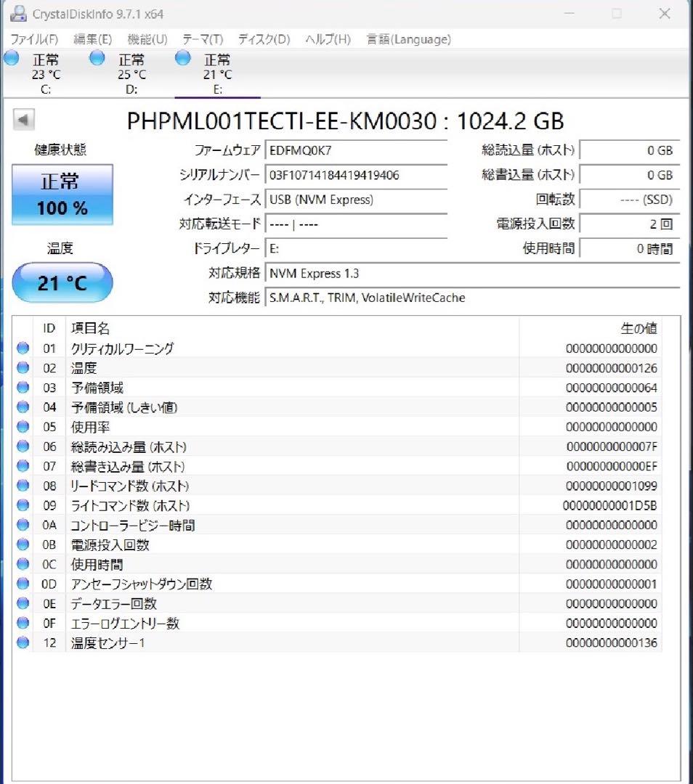
Task: Click the indicator beside 電源投入回数 attribute row
Action: pos(23,544)
